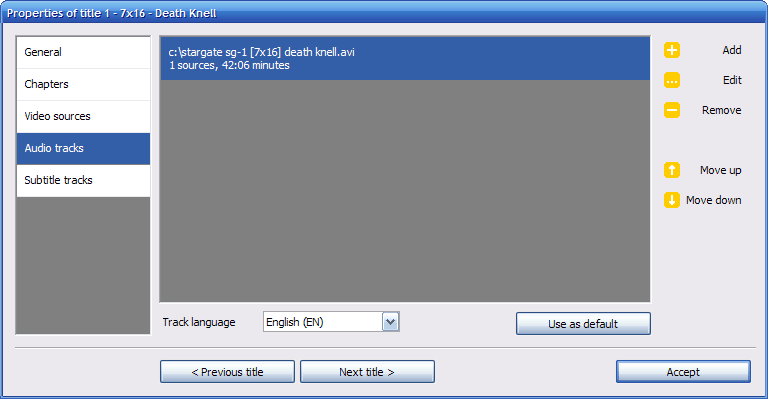Click the yellow plus Add icon
768x399 pixels.
(672, 50)
